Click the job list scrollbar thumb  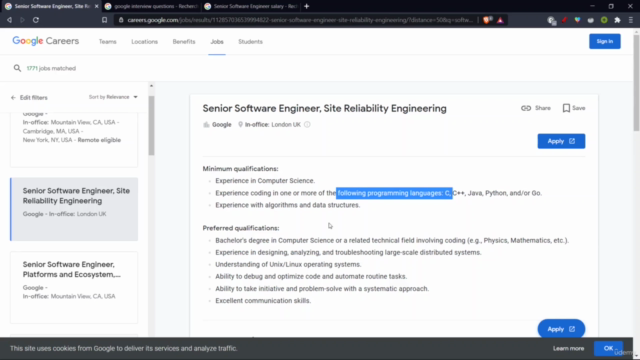pos(151,126)
